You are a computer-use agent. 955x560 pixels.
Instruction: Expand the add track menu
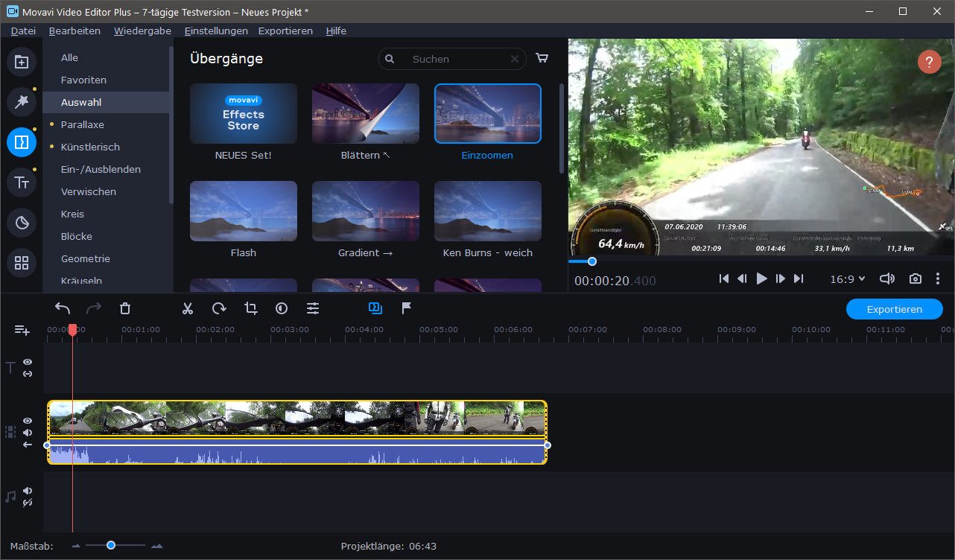click(x=22, y=330)
